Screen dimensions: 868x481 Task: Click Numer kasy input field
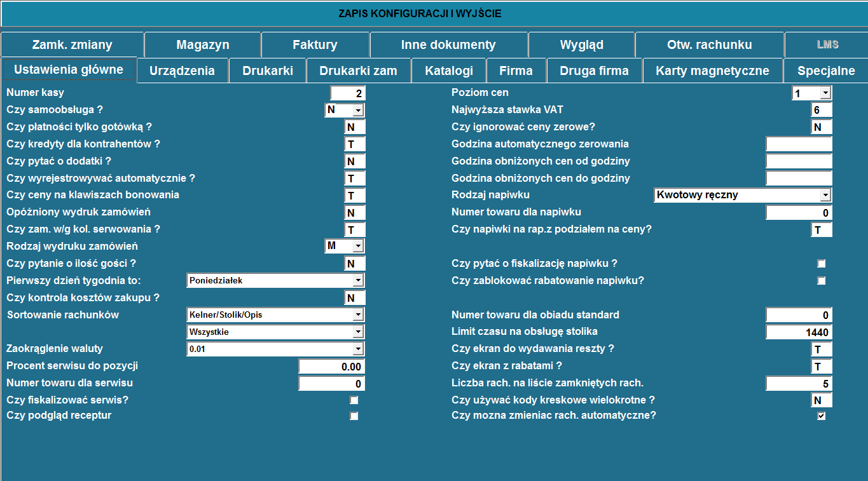point(348,93)
